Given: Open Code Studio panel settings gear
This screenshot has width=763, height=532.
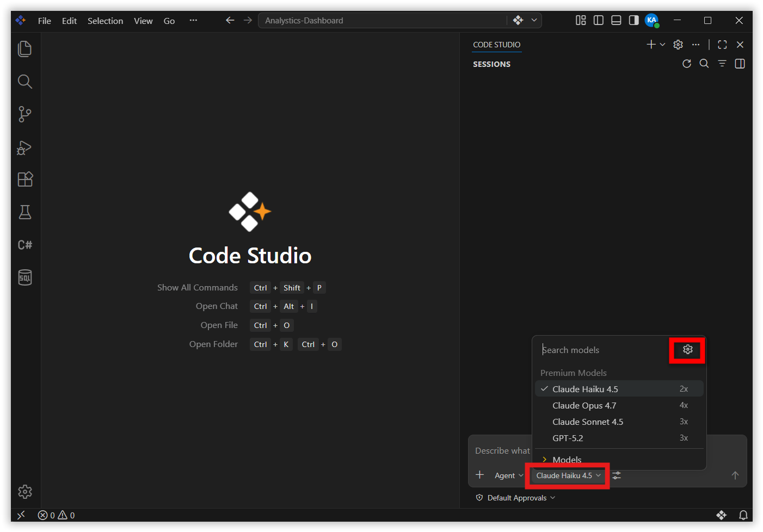Looking at the screenshot, I should (678, 45).
